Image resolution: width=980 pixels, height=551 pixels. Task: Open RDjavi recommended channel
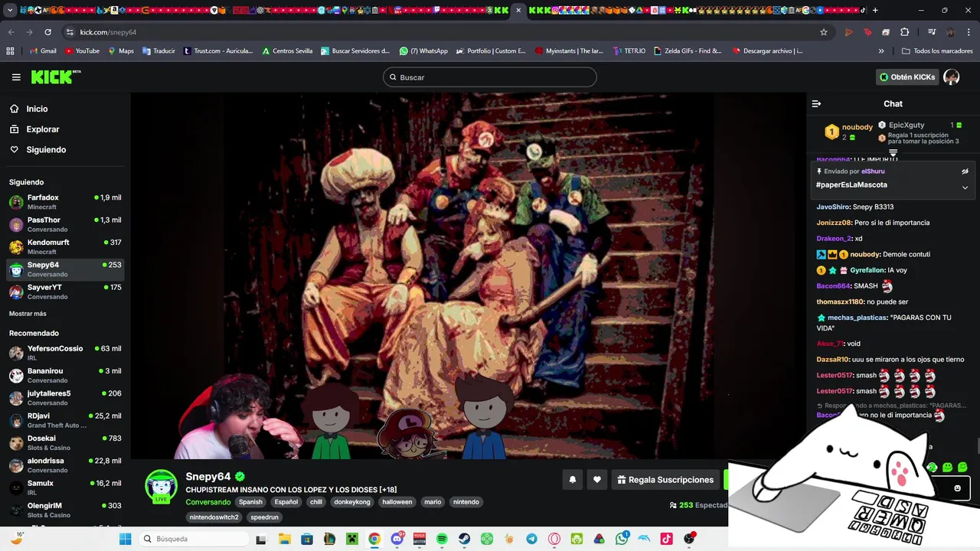pyautogui.click(x=65, y=420)
